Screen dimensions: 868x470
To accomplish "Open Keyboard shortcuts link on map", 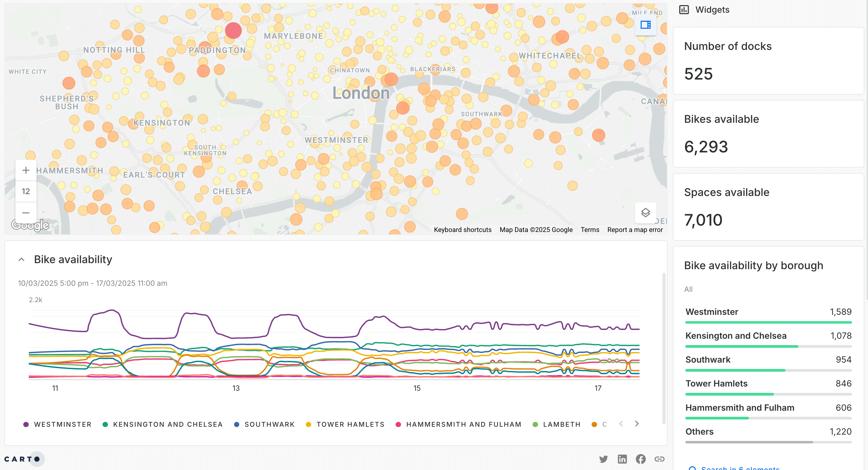I will [x=462, y=230].
